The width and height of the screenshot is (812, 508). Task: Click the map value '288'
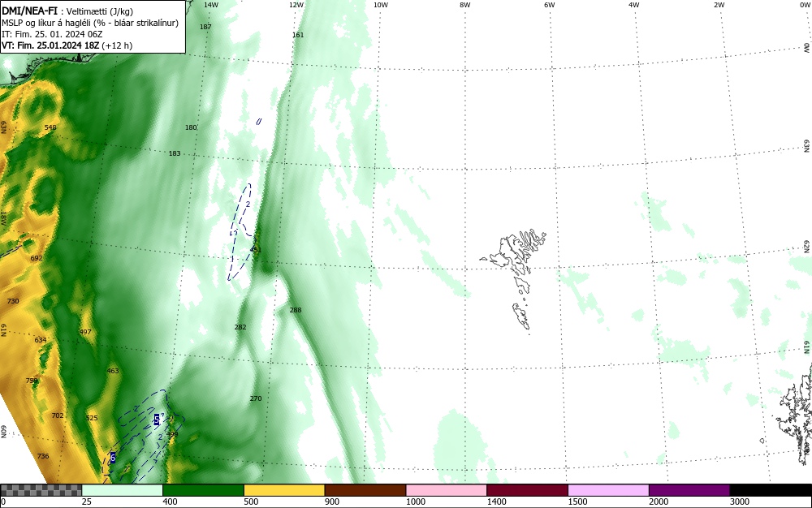click(x=296, y=310)
